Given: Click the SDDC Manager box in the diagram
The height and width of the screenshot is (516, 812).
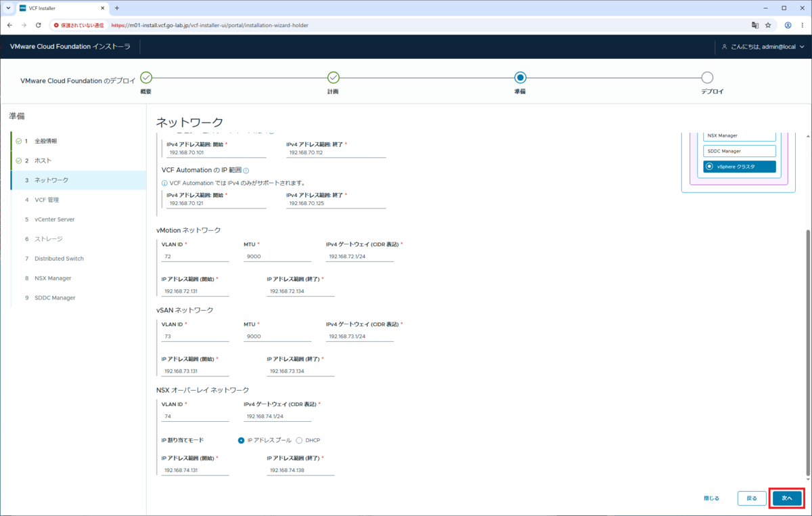Looking at the screenshot, I should 740,151.
